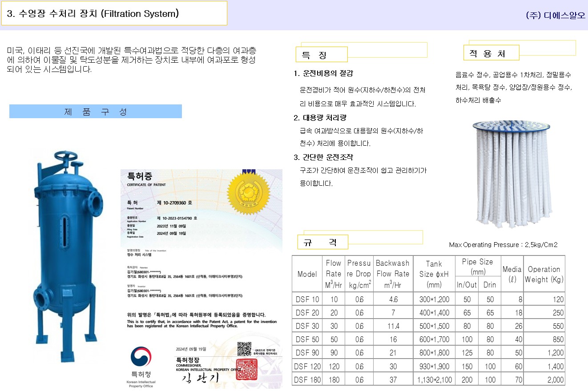Viewport: 588px width, 391px height.
Task: Click the 특징 section label
Action: pyautogui.click(x=322, y=55)
